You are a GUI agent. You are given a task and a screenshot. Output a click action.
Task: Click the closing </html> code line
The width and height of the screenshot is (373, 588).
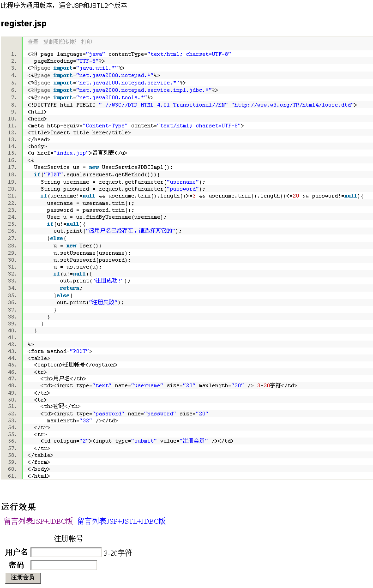tap(39, 476)
